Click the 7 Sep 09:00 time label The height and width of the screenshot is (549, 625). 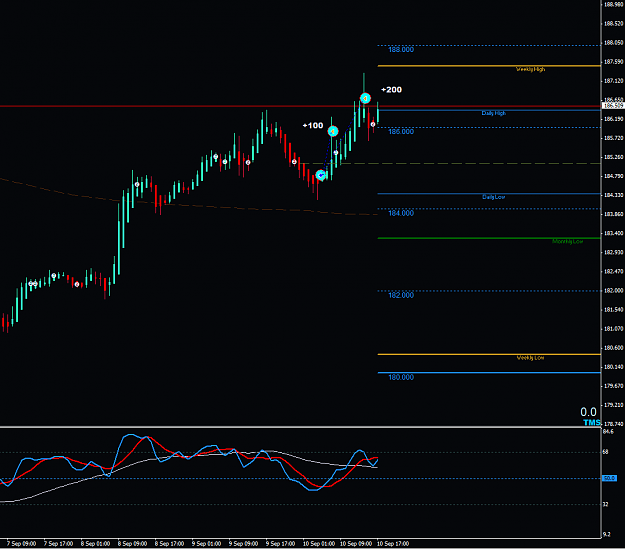coord(22,544)
